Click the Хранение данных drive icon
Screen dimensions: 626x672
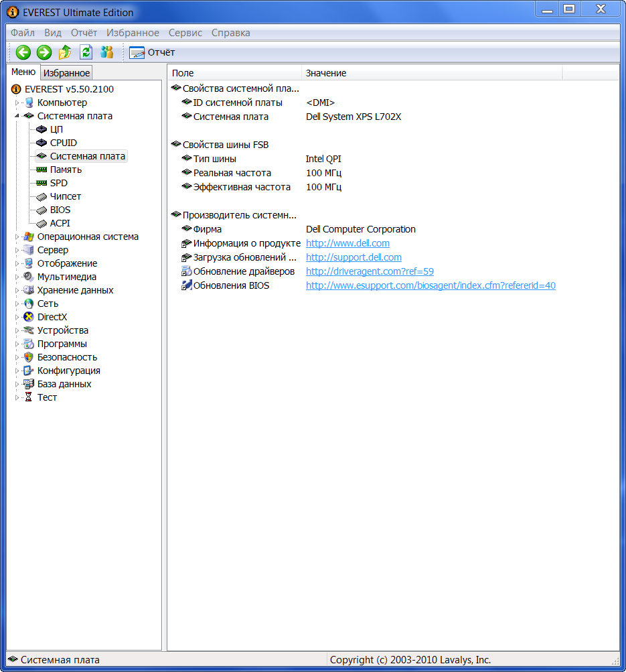tap(29, 290)
